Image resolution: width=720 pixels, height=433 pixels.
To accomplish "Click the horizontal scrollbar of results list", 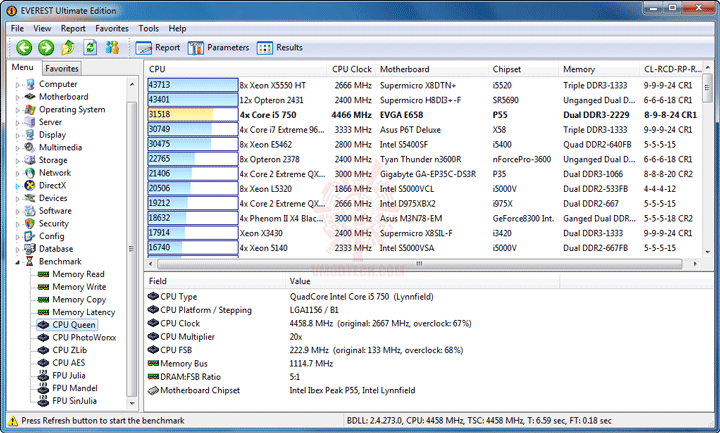I will click(420, 264).
